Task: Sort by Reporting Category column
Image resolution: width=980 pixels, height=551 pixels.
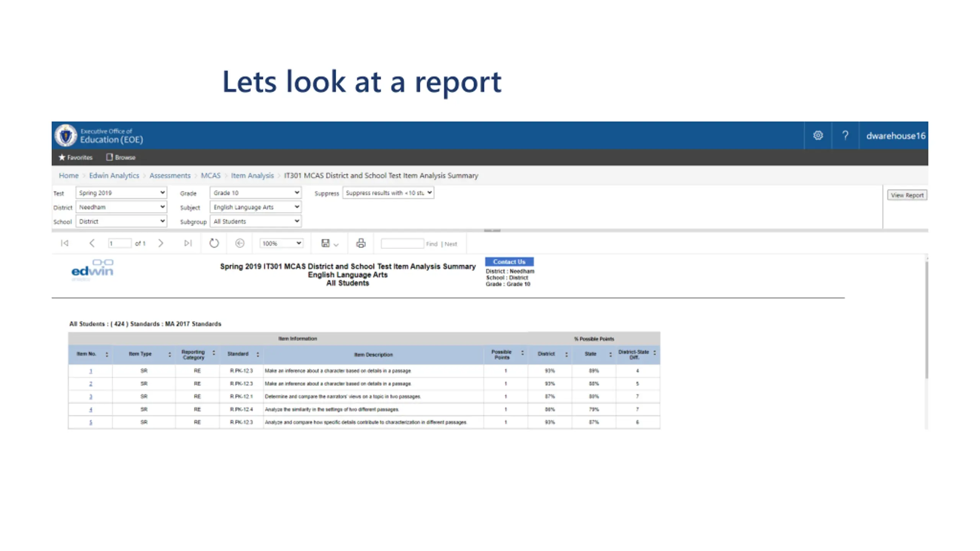Action: point(214,353)
